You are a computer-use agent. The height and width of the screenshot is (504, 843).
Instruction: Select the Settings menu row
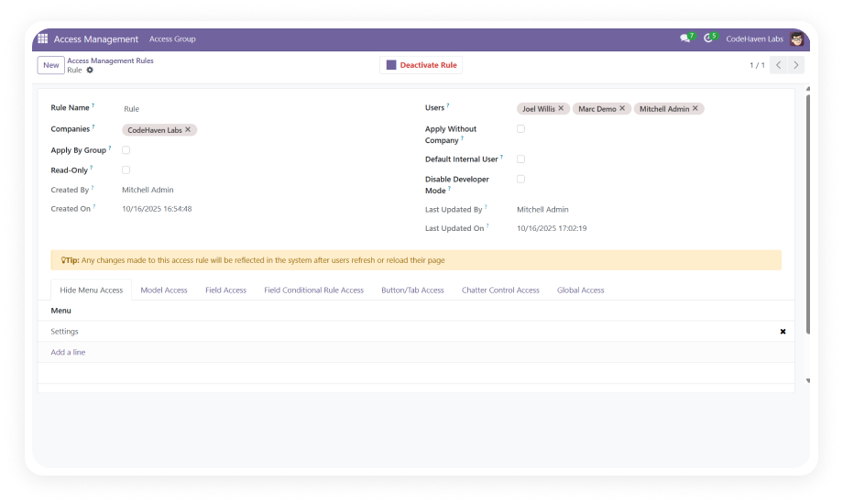click(x=416, y=332)
